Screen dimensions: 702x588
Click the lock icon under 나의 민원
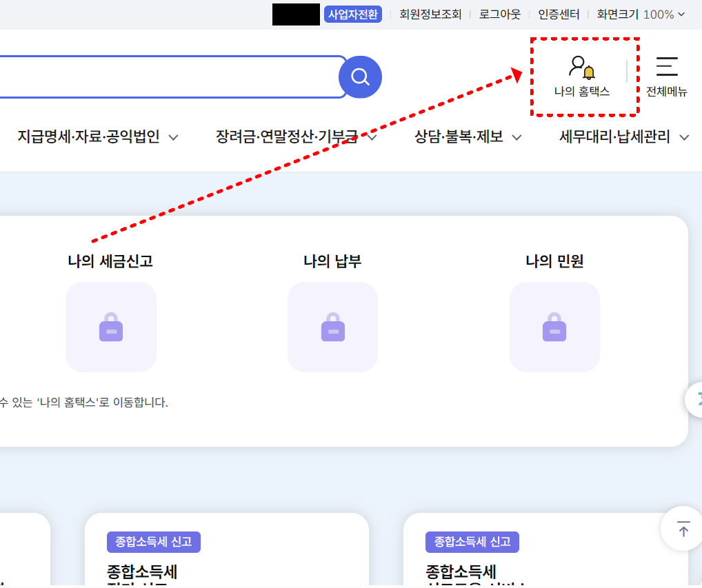click(x=554, y=327)
